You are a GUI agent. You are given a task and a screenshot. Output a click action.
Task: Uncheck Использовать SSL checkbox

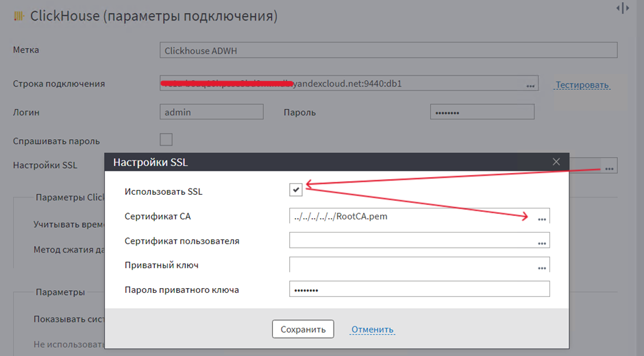click(x=296, y=190)
